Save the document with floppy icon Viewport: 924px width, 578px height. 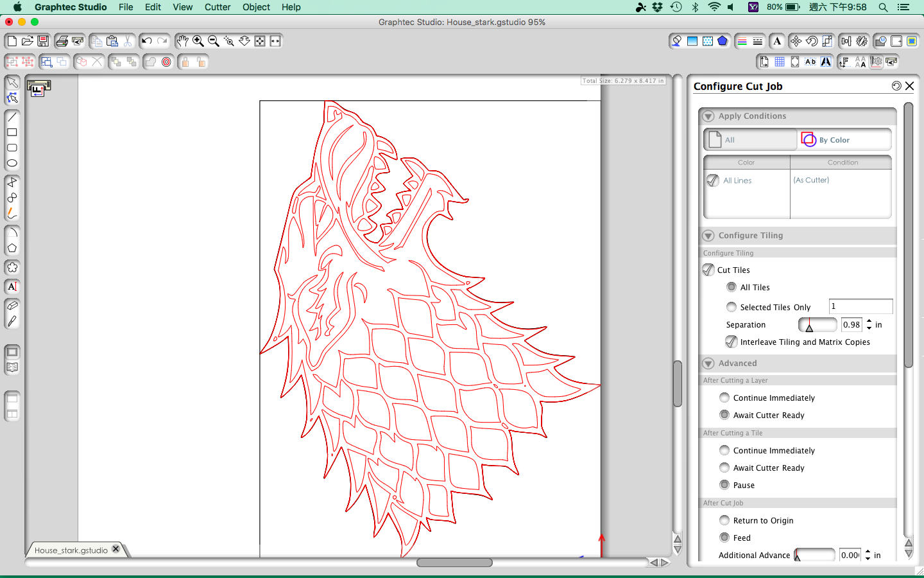point(43,41)
